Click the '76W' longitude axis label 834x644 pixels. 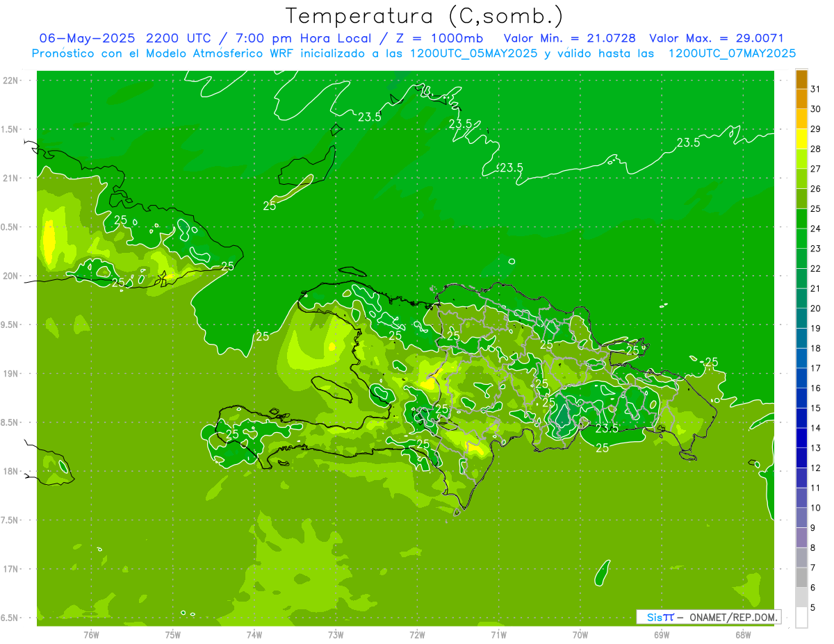point(91,634)
